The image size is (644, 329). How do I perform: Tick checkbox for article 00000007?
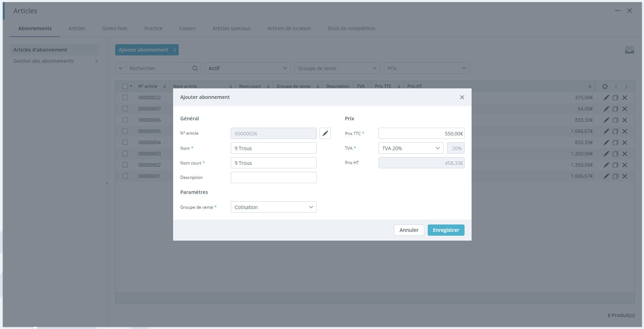point(125,109)
